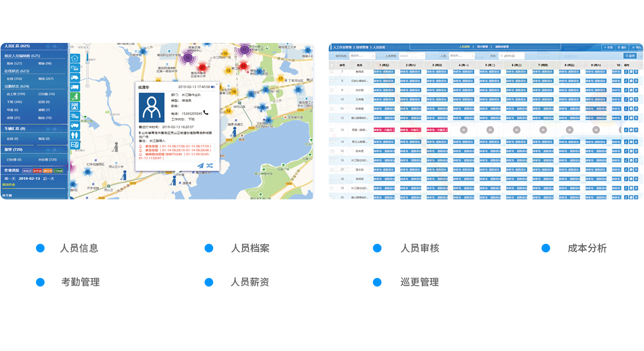The height and width of the screenshot is (351, 644).
Task: Click the comment icon in row 18
Action: click(631, 179)
